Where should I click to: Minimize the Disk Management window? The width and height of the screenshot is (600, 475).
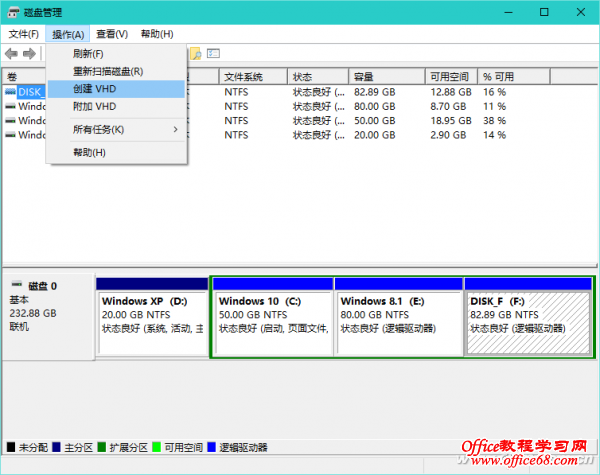coord(508,12)
